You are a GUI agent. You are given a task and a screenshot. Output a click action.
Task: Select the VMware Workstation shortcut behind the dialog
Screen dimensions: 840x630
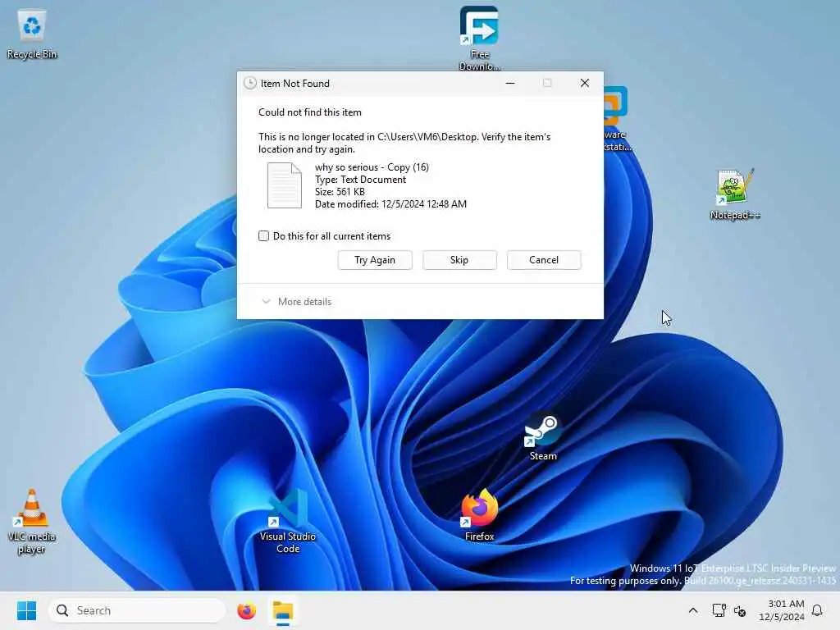615,119
